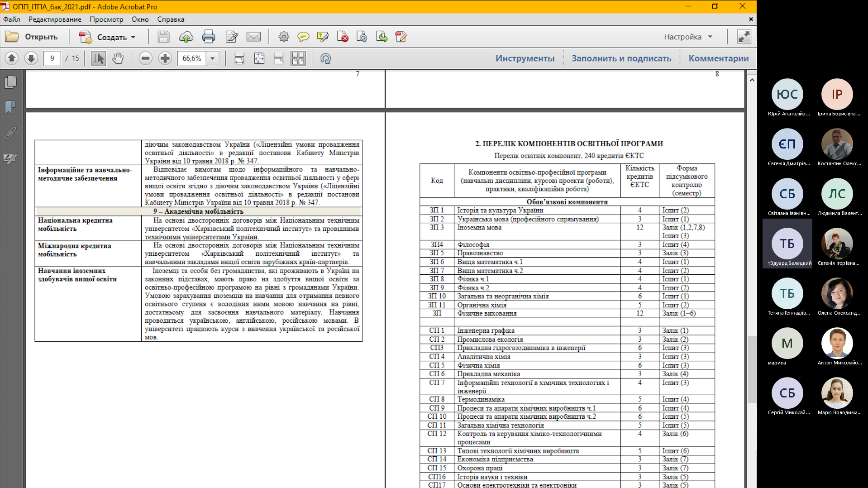Toggle fit-to-width scrolling mode
Image resolution: width=868 pixels, height=488 pixels.
pos(239,58)
